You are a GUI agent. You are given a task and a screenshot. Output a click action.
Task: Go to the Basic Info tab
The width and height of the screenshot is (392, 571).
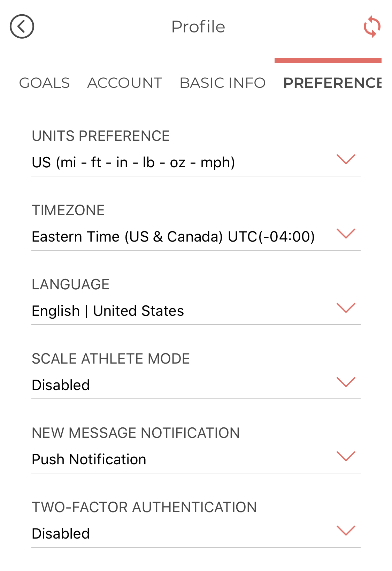[x=223, y=83]
